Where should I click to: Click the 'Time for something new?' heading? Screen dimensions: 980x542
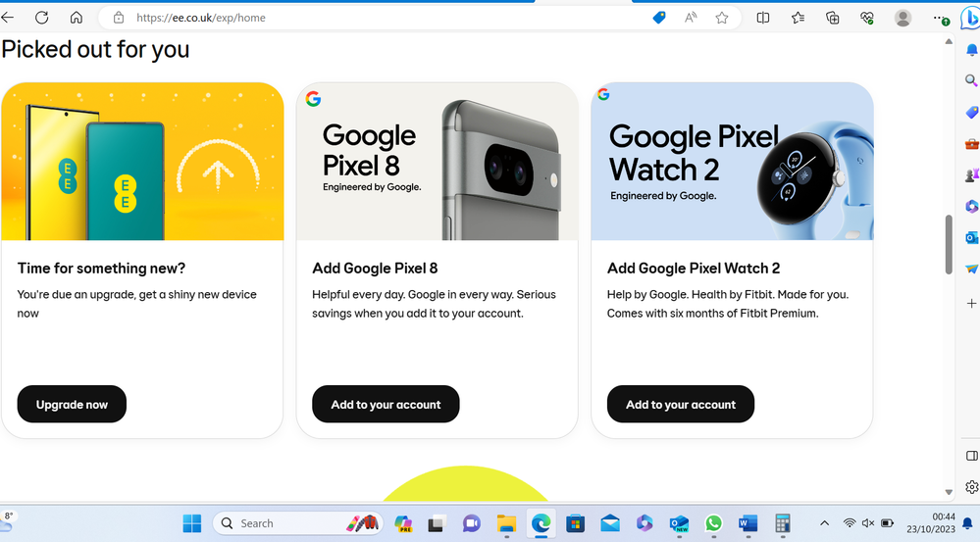click(101, 269)
